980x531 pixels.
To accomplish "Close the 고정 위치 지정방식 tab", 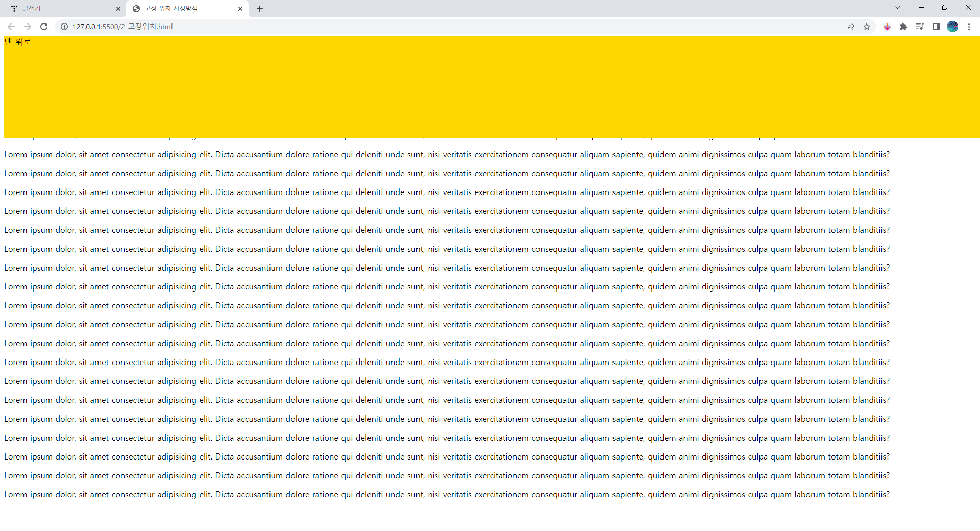I will point(240,9).
